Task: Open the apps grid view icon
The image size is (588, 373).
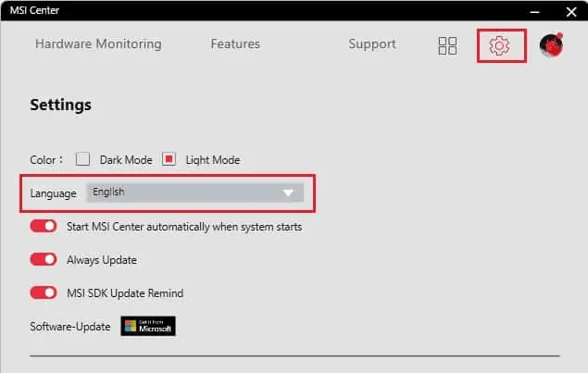Action: tap(447, 45)
